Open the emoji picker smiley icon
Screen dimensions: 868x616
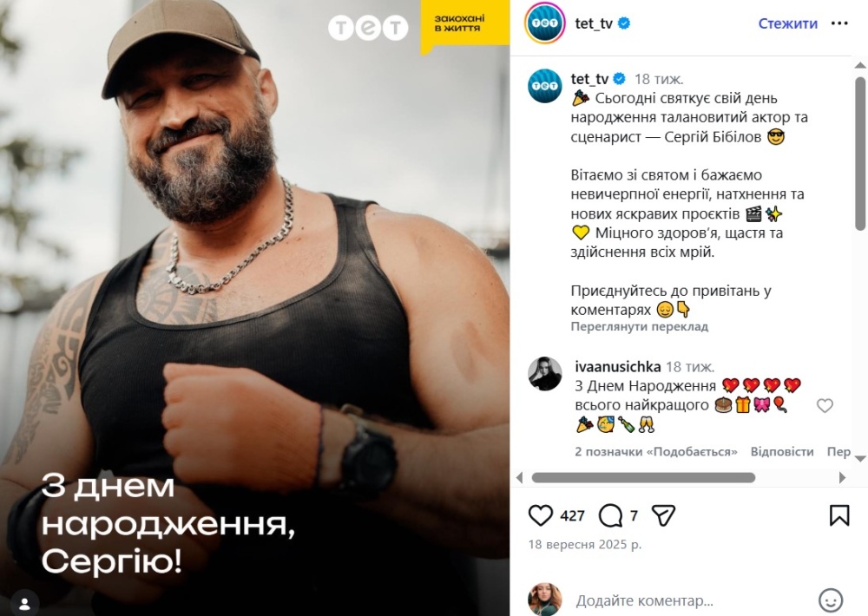[831, 600]
